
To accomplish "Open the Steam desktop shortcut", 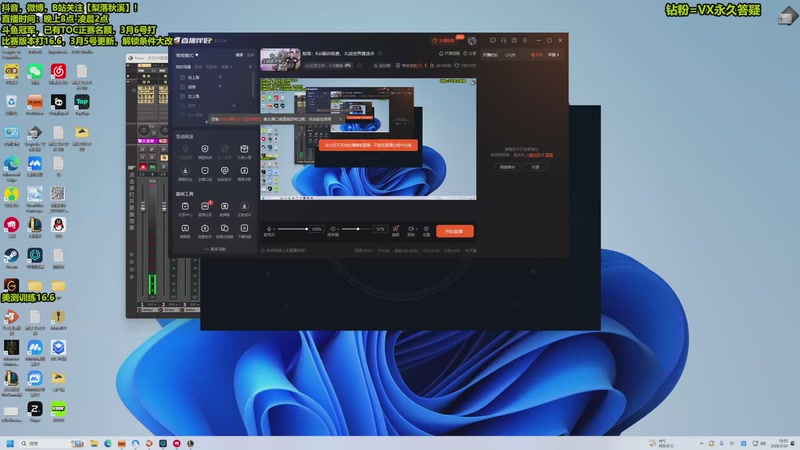I will pos(11,258).
